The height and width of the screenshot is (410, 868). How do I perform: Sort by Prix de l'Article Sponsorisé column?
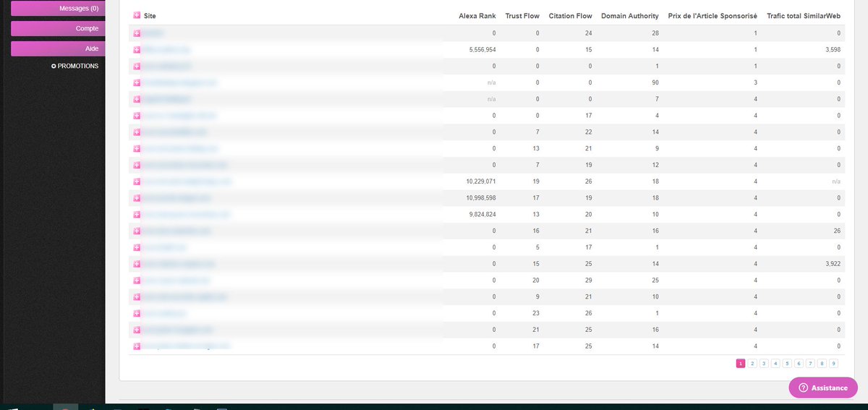pyautogui.click(x=712, y=15)
